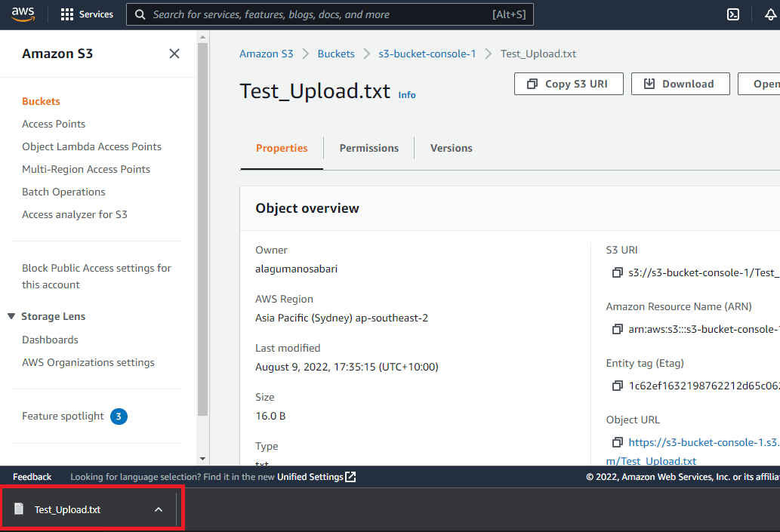Image resolution: width=780 pixels, height=532 pixels.
Task: Copy the ARN with its copy icon
Action: (617, 329)
